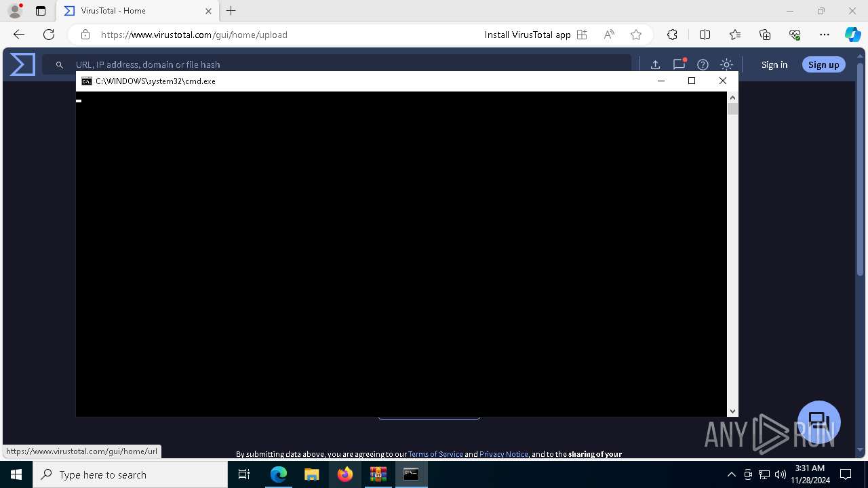Click cmd.exe scrollbar down arrow

click(x=732, y=411)
